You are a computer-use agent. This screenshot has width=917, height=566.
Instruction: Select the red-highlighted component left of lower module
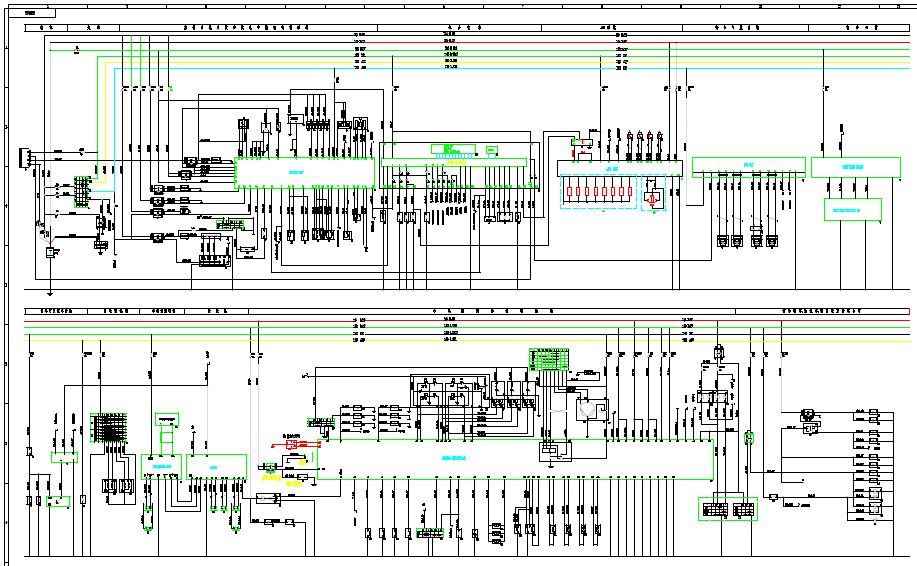pyautogui.click(x=298, y=443)
